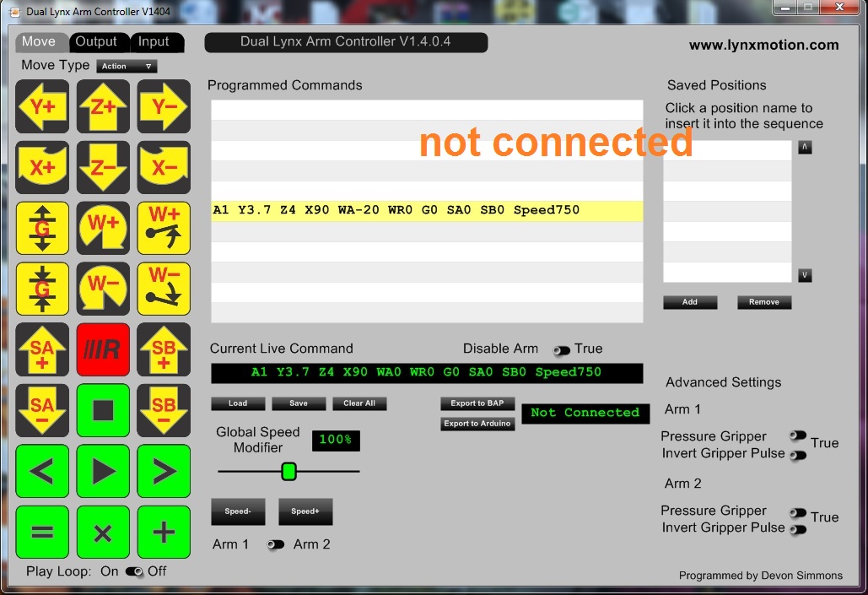Click the Saved Positions scroll up arrow

point(805,148)
